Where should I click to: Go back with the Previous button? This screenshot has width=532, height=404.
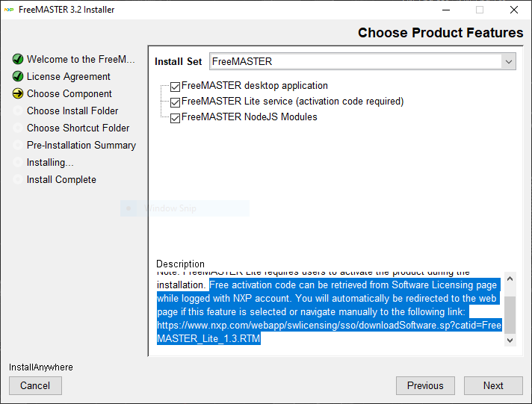coord(425,385)
